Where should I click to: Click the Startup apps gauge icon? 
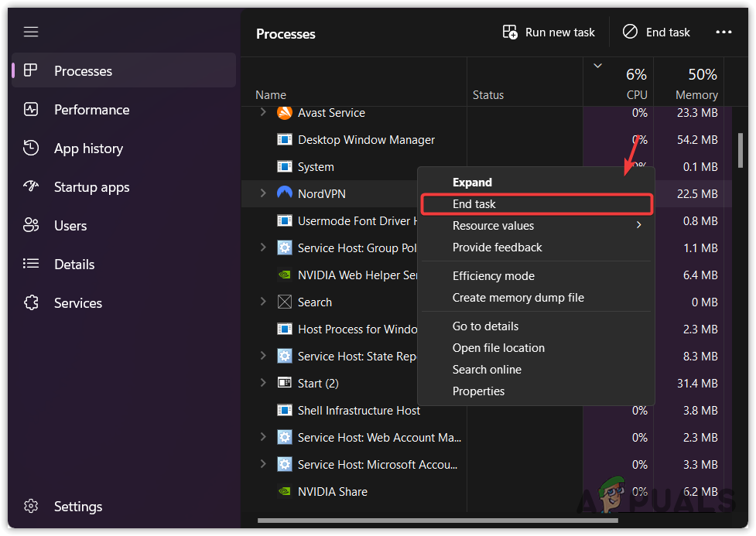(31, 187)
